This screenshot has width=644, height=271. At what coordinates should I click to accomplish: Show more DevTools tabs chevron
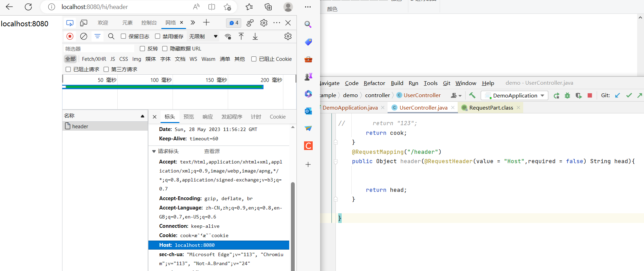click(193, 23)
